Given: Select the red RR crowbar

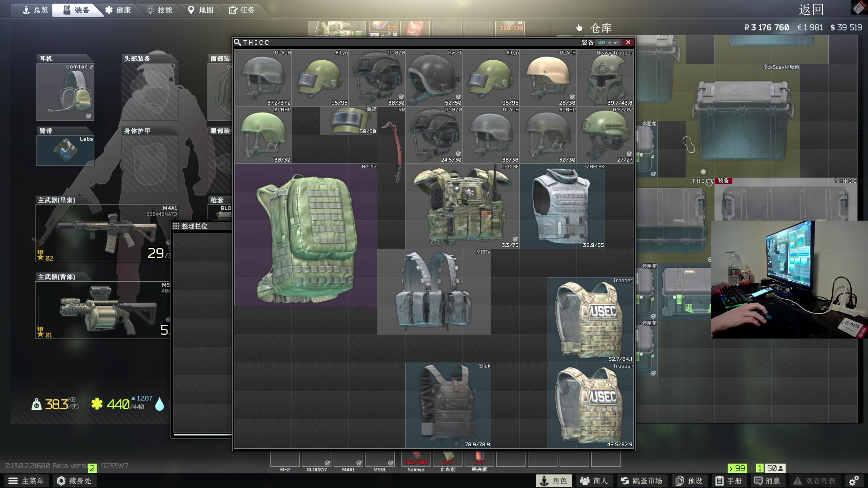Looking at the screenshot, I should tap(391, 149).
